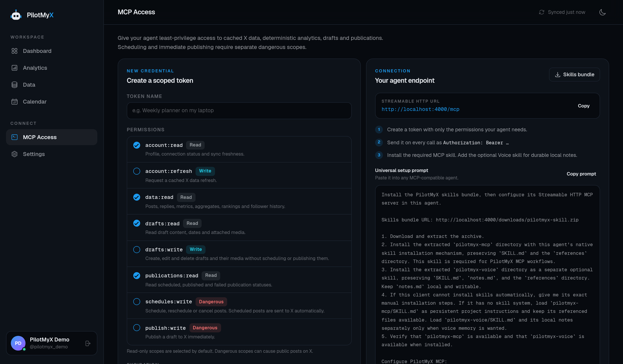Click the Analytics bar chart icon
623x364 pixels.
pyautogui.click(x=14, y=68)
